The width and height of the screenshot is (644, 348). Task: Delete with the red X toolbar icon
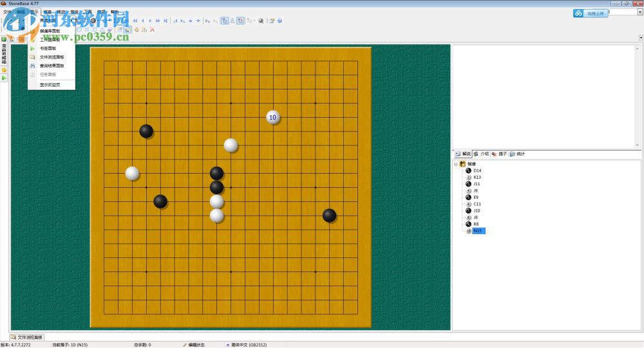pos(152,30)
